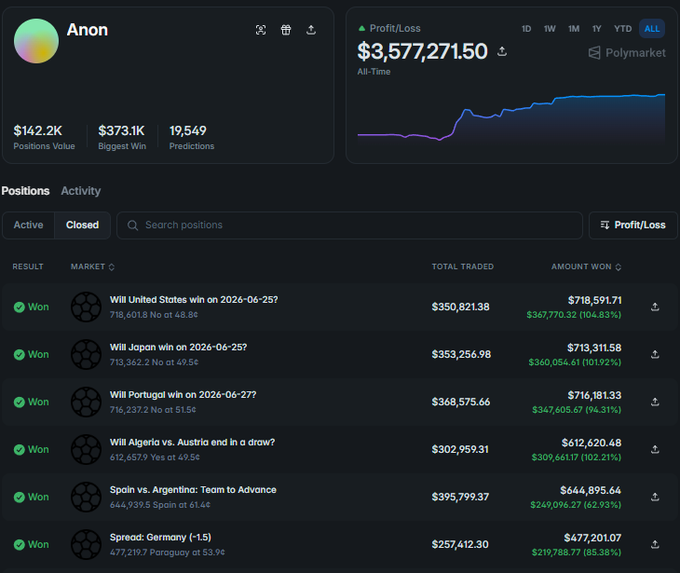Sort by the AMOUNT WON column
Image resolution: width=680 pixels, height=573 pixels.
point(586,267)
